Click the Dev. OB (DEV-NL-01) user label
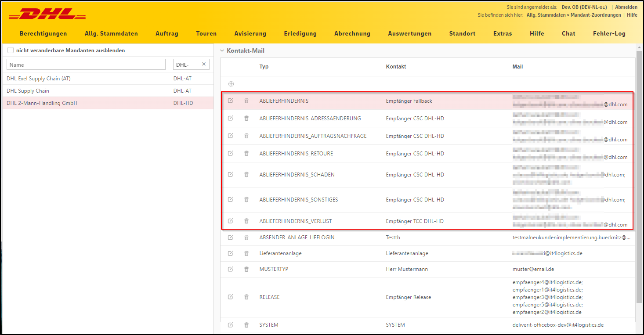Image resolution: width=644 pixels, height=335 pixels. [x=584, y=7]
